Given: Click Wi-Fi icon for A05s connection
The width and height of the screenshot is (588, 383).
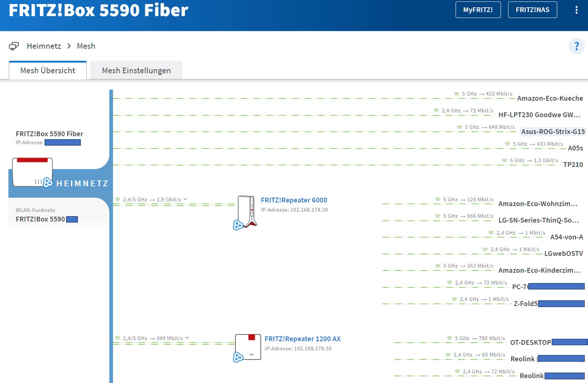Looking at the screenshot, I should [507, 144].
